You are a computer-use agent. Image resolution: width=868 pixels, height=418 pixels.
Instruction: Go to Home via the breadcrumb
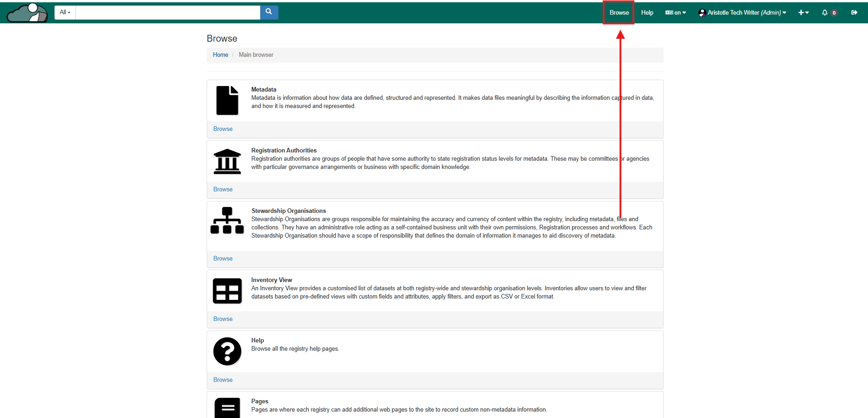point(220,54)
